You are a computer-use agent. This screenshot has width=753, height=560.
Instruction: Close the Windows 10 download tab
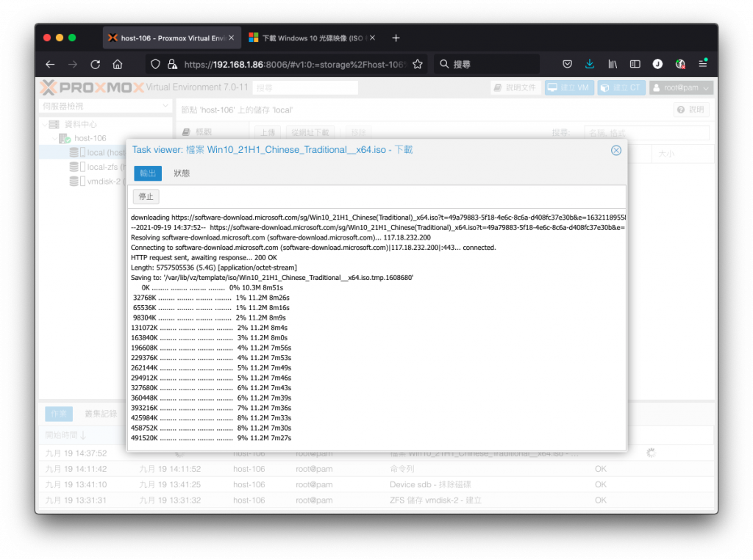pyautogui.click(x=372, y=38)
